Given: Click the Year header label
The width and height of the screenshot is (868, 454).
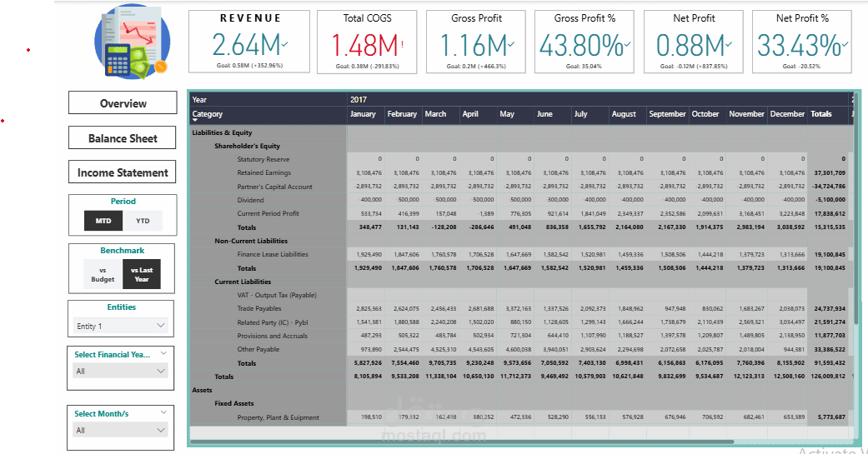Looking at the screenshot, I should pos(199,99).
